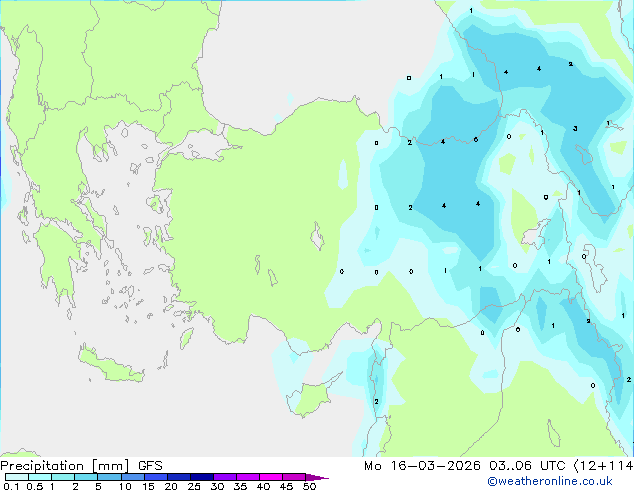Click the '25' legend label
The height and width of the screenshot is (490, 634).
[x=194, y=486]
